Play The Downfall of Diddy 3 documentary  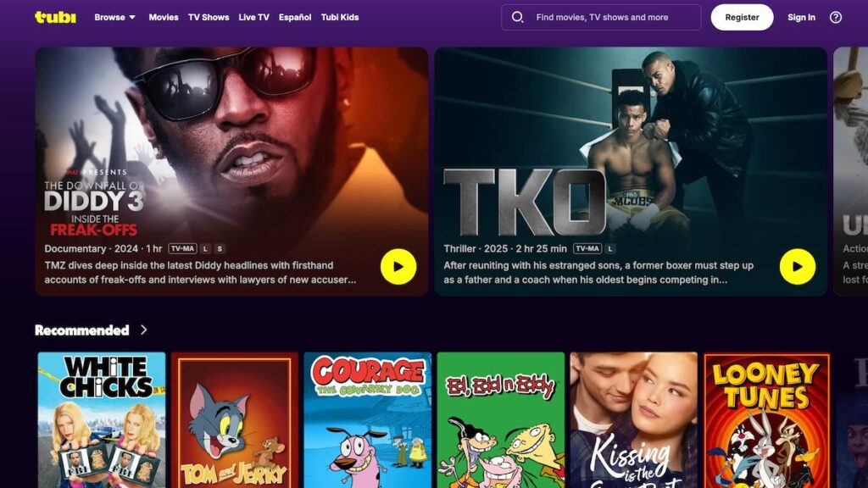point(398,267)
